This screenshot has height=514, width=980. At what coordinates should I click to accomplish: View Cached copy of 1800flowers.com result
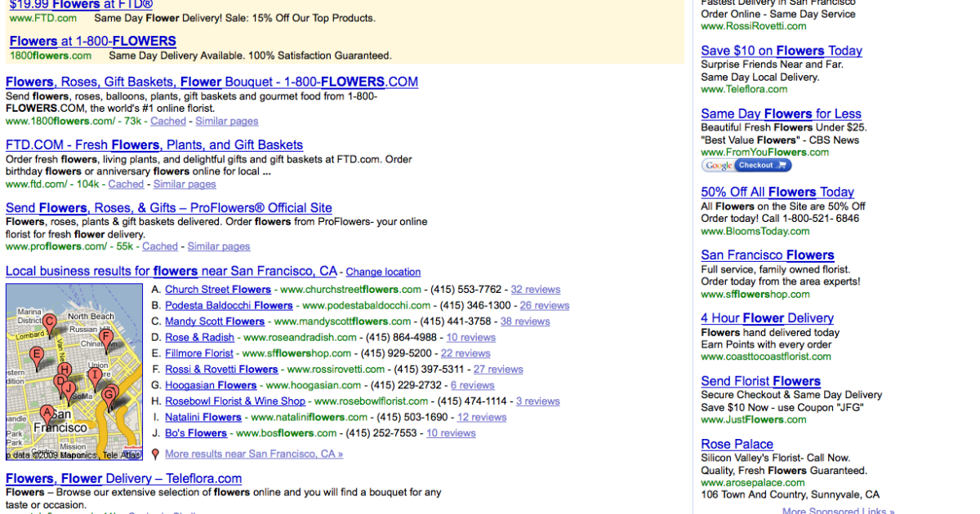(168, 121)
